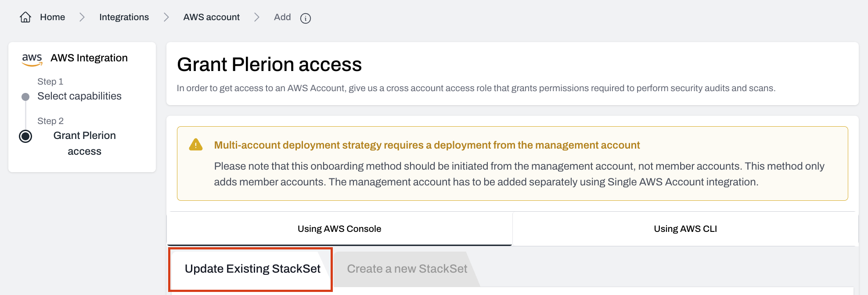Click the yellow warning triangle icon
This screenshot has height=295, width=868.
(196, 145)
